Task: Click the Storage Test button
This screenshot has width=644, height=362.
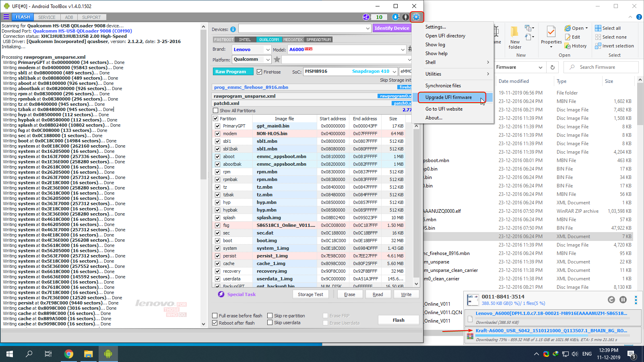Action: 310,294
